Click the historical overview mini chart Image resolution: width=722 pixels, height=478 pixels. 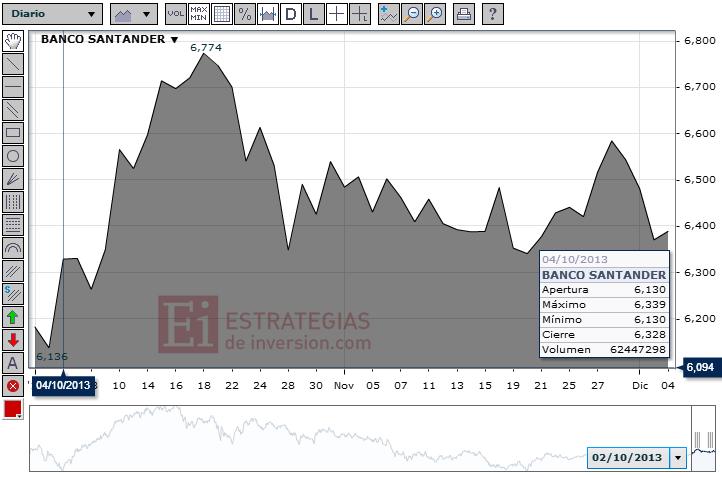(360, 438)
